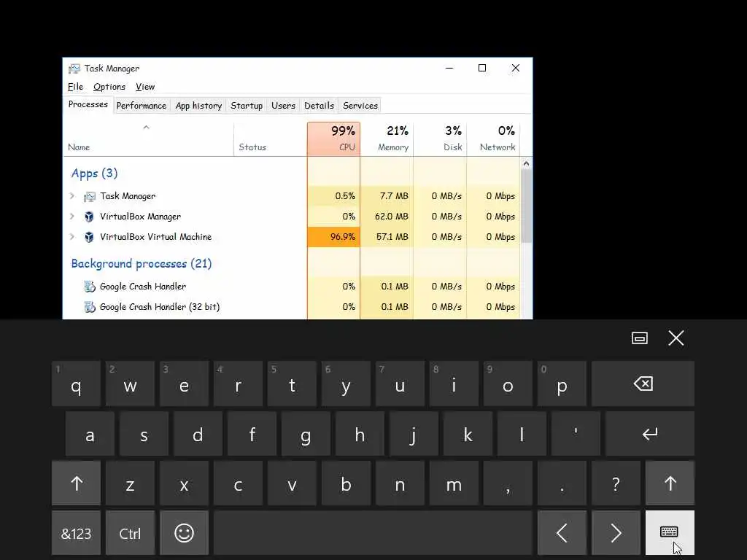Expand the VirtualBox Manager process row

(72, 216)
